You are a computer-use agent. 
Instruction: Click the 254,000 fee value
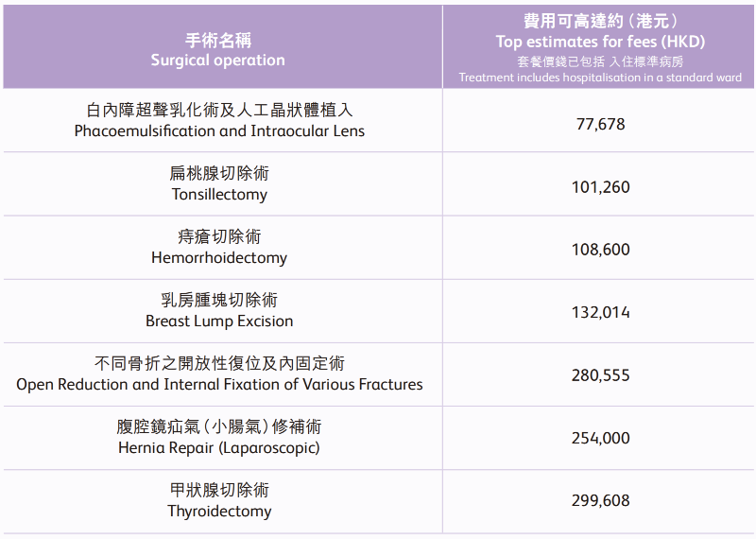[x=600, y=438]
